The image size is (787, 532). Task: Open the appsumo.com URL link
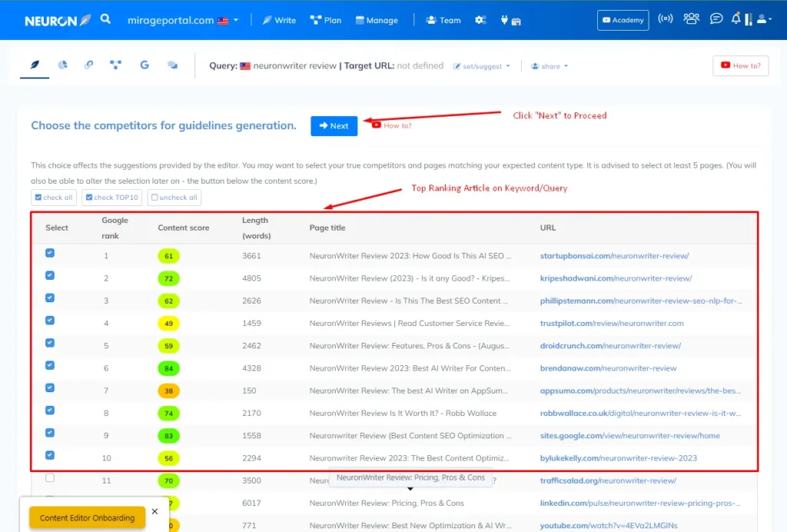click(640, 391)
